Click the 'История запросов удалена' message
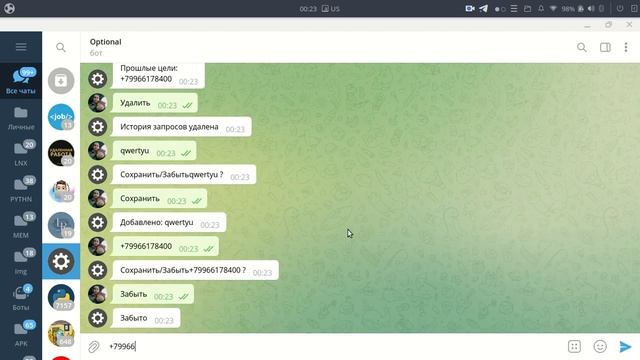 click(x=182, y=127)
